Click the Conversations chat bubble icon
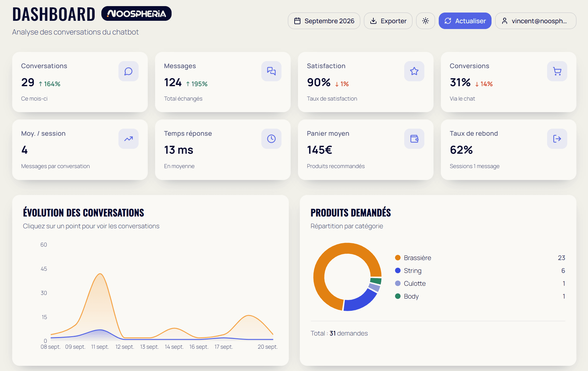 pyautogui.click(x=129, y=71)
